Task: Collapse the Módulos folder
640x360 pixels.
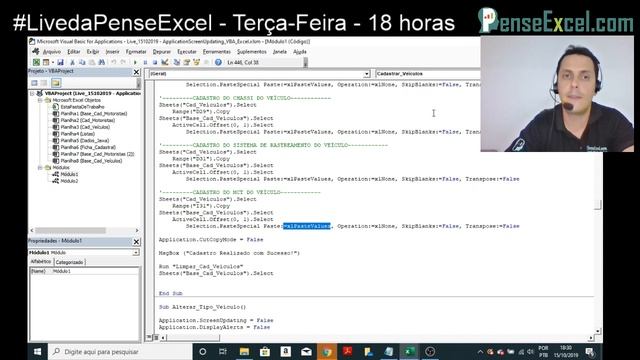Action: click(x=40, y=167)
